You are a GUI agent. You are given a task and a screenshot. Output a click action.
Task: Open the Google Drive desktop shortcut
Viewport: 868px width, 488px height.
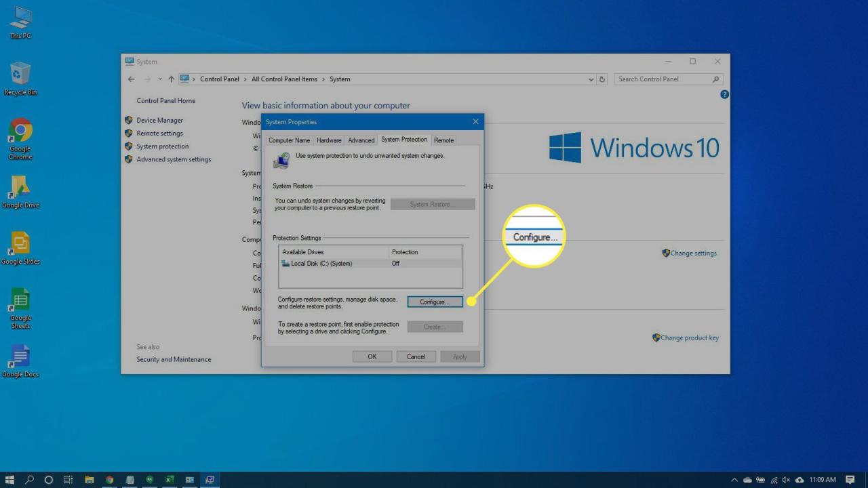pyautogui.click(x=20, y=191)
